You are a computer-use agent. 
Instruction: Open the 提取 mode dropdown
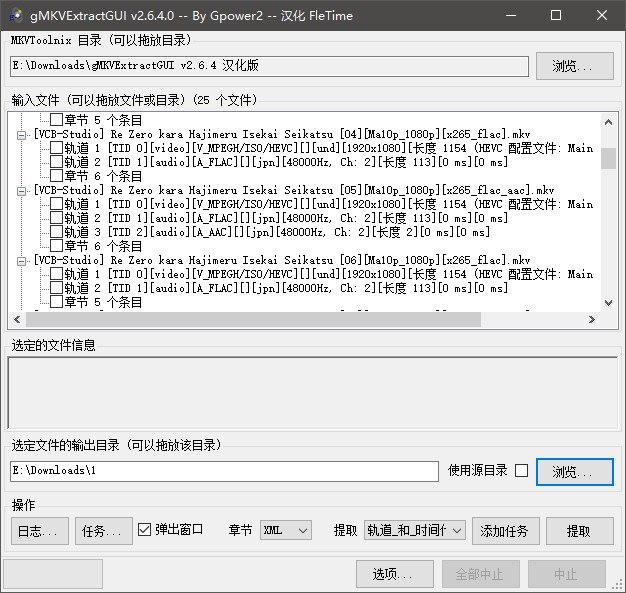(x=414, y=530)
